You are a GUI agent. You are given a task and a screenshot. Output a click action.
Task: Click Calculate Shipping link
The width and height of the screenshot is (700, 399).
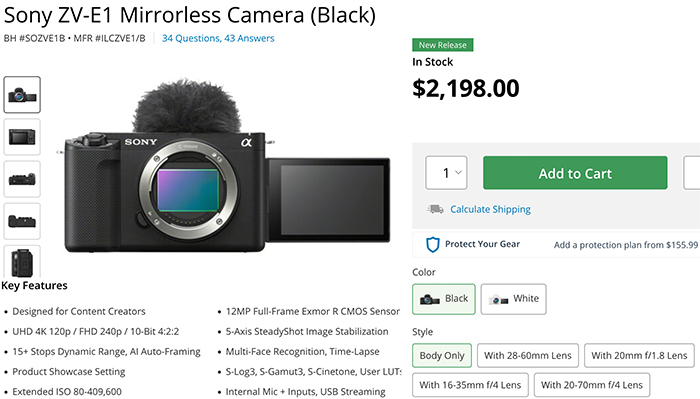point(490,209)
